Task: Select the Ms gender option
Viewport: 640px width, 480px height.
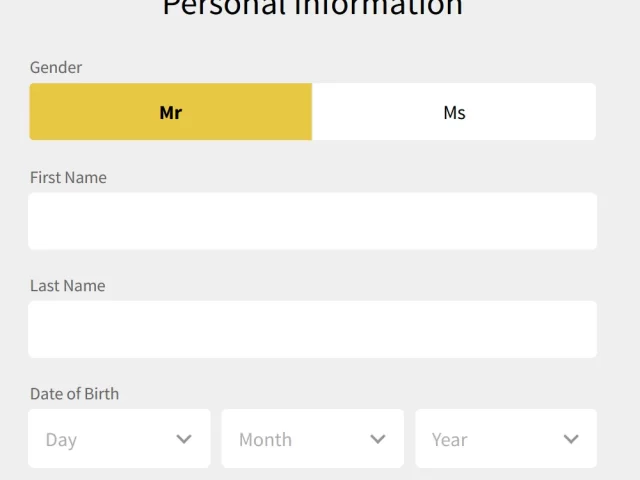Action: coord(454,112)
